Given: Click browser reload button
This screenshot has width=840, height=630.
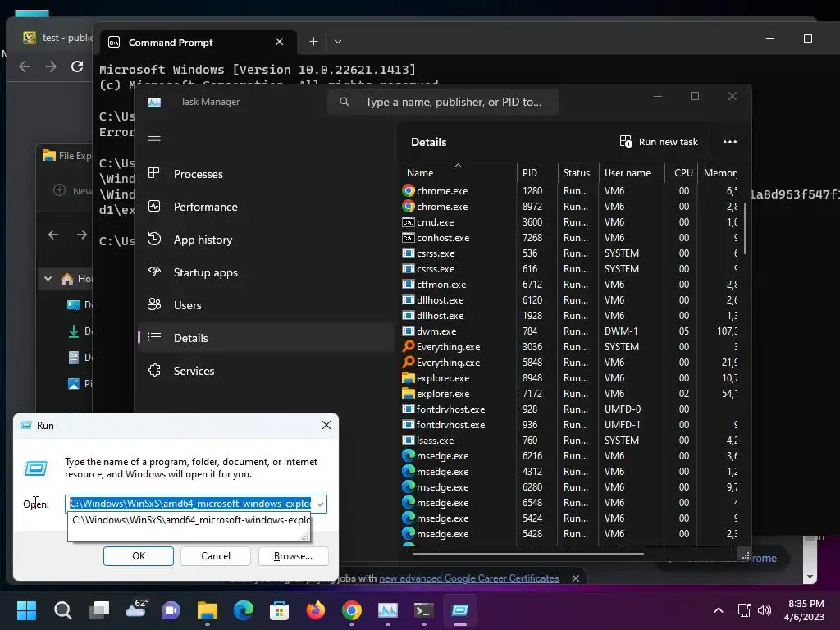Looking at the screenshot, I should [x=77, y=66].
